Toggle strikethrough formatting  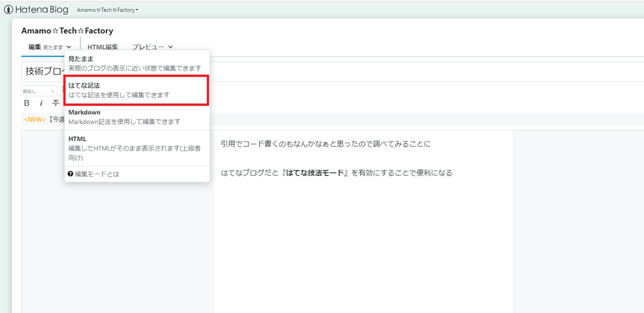pos(55,103)
